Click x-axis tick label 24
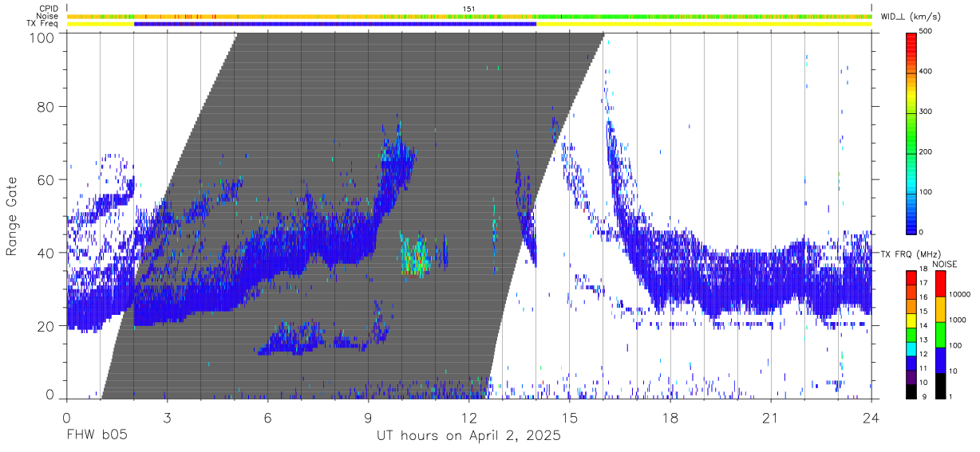 (x=871, y=418)
